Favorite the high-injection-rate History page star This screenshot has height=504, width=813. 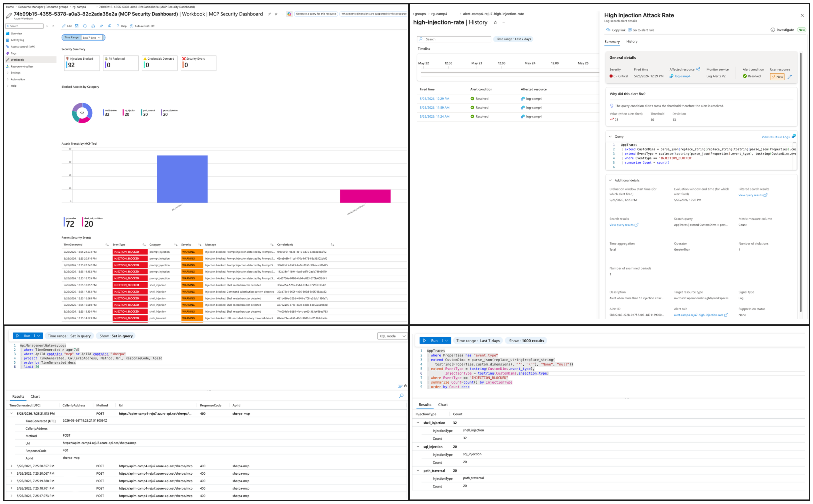pyautogui.click(x=495, y=22)
